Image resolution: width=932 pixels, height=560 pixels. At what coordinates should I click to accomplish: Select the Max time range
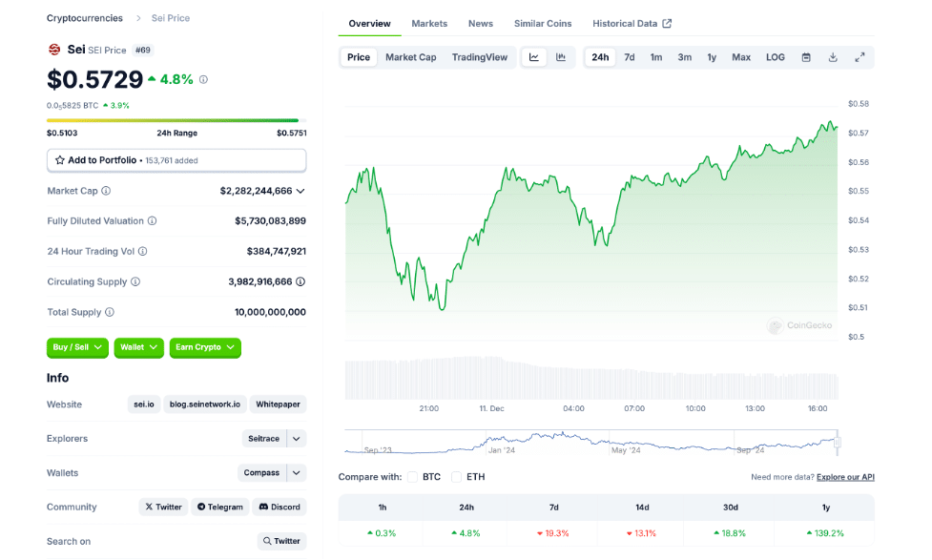[741, 57]
